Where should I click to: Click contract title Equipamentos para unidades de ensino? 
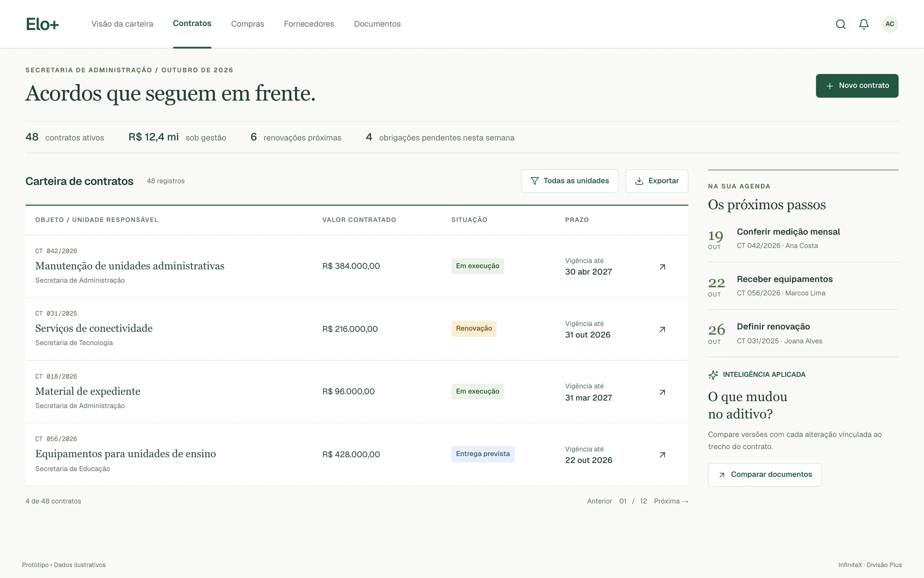point(126,454)
